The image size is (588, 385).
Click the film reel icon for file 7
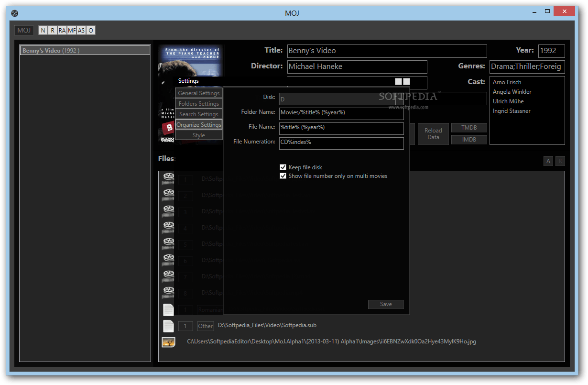pyautogui.click(x=168, y=276)
